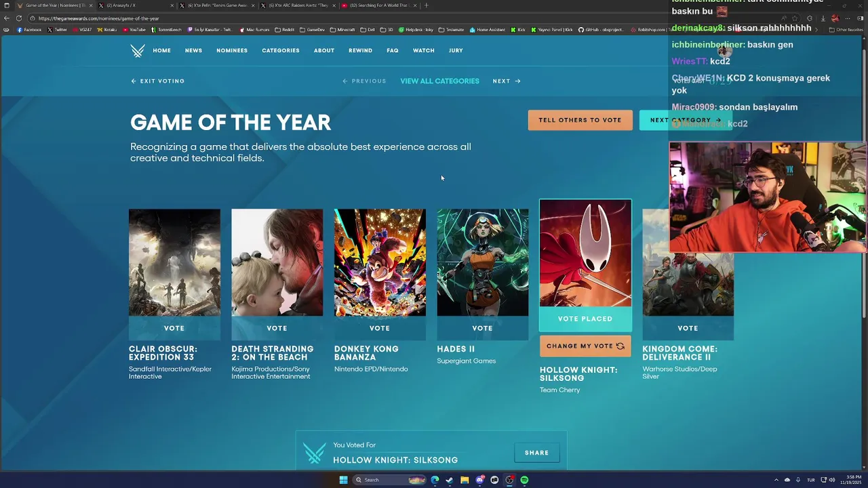Open the ABOUT nav item

coord(324,51)
